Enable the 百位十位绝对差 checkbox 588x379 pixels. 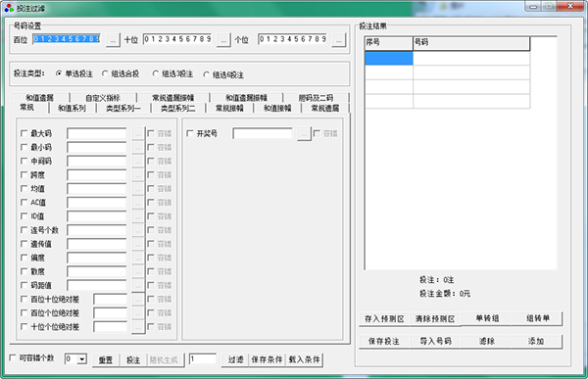[x=24, y=299]
